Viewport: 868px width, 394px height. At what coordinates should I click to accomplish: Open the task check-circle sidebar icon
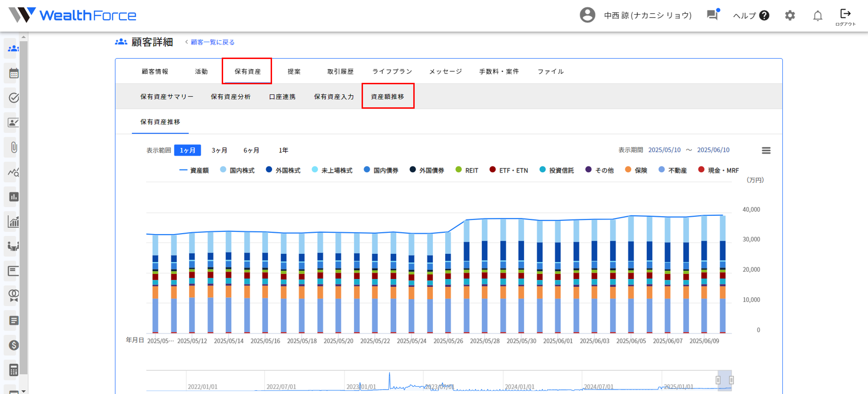13,98
